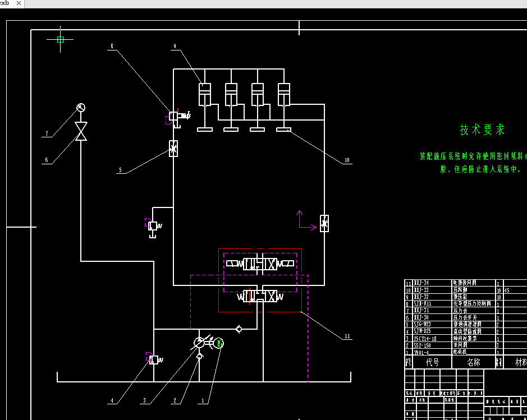Select the green note line starting 胶，但应防止
The width and height of the screenshot is (527, 420).
[x=481, y=169]
